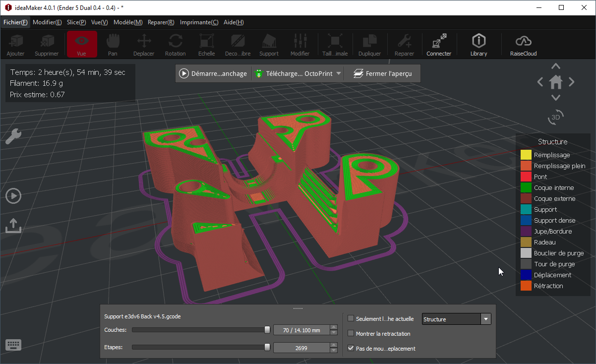Click the Démarrer button in preview bar
The width and height of the screenshot is (596, 364).
point(213,73)
